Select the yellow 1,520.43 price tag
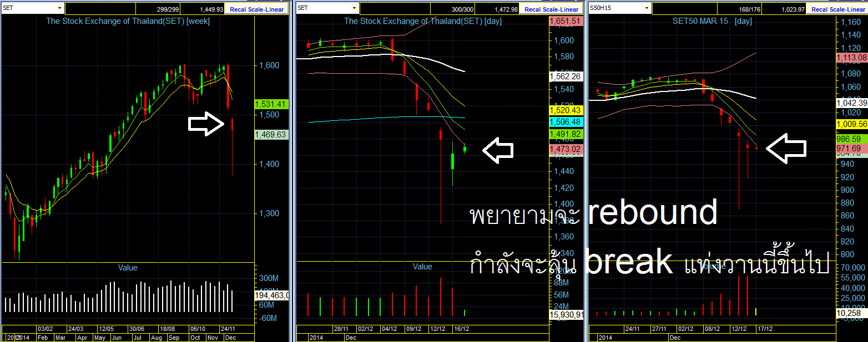Screen dimensions: 868x342 (565, 110)
